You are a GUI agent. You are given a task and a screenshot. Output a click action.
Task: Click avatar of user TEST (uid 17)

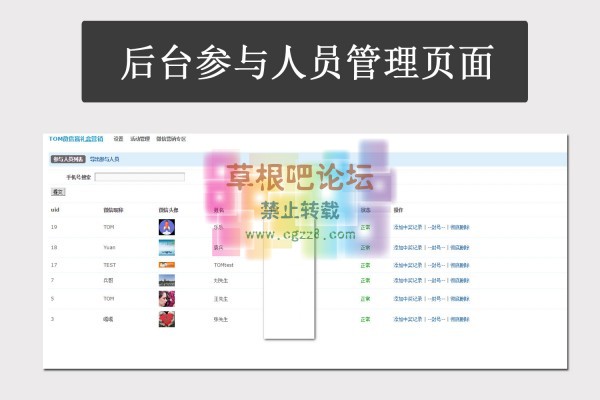pos(166,265)
